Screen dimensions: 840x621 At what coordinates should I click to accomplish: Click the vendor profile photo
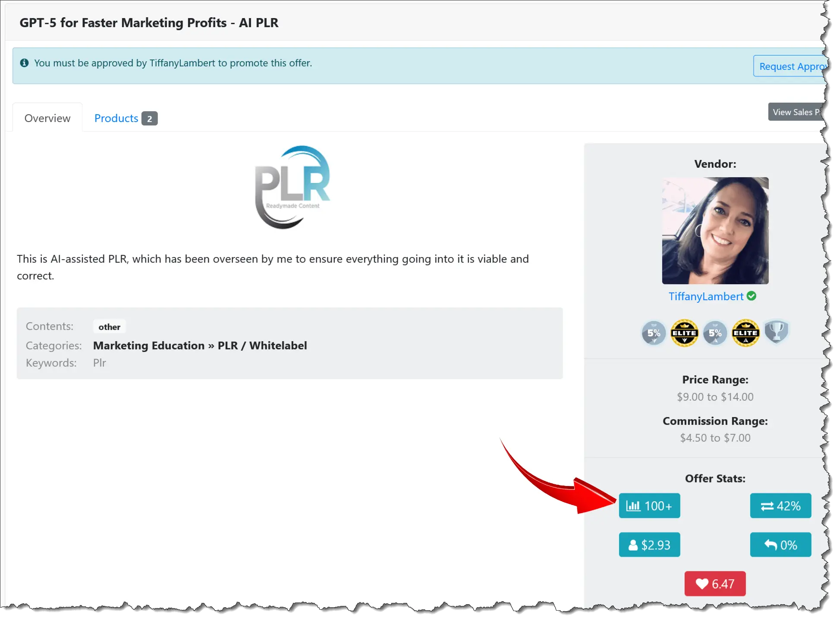pos(715,231)
